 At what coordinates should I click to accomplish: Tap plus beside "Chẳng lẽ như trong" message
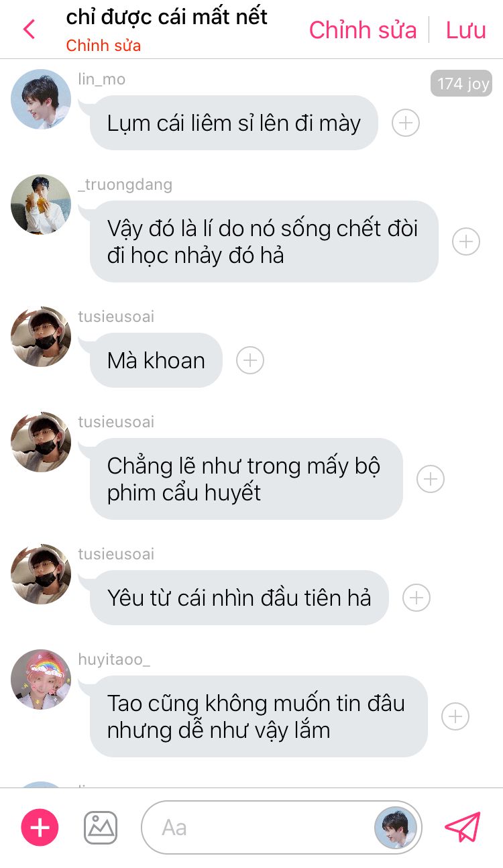431,479
